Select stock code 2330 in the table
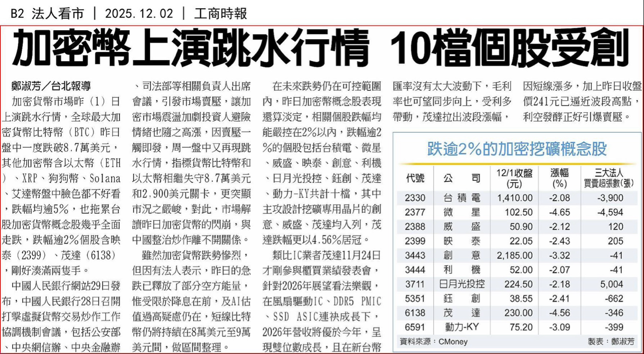644x354 pixels. coord(414,199)
